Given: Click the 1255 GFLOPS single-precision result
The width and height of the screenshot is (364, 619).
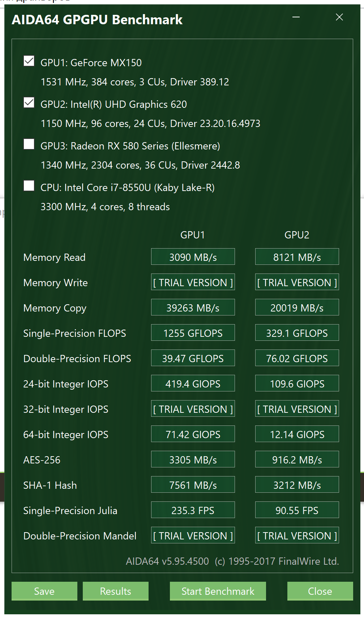Looking at the screenshot, I should [x=193, y=333].
